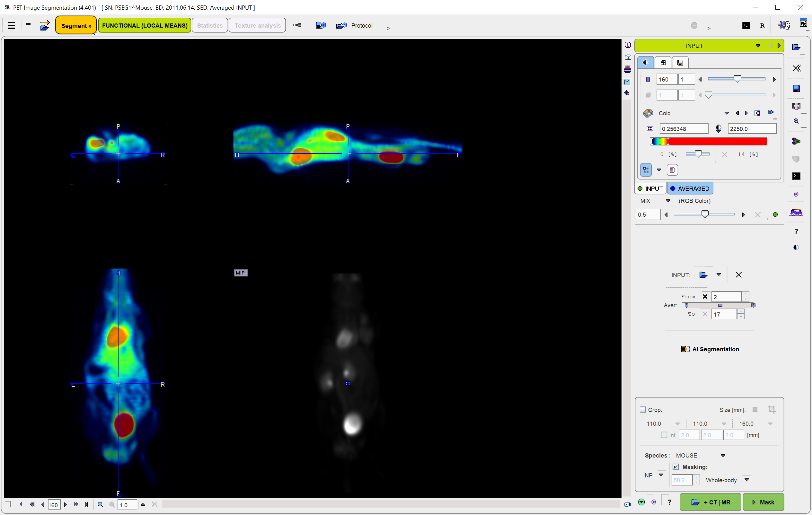Click the slice selection slider handle
812x515 pixels.
coord(737,79)
